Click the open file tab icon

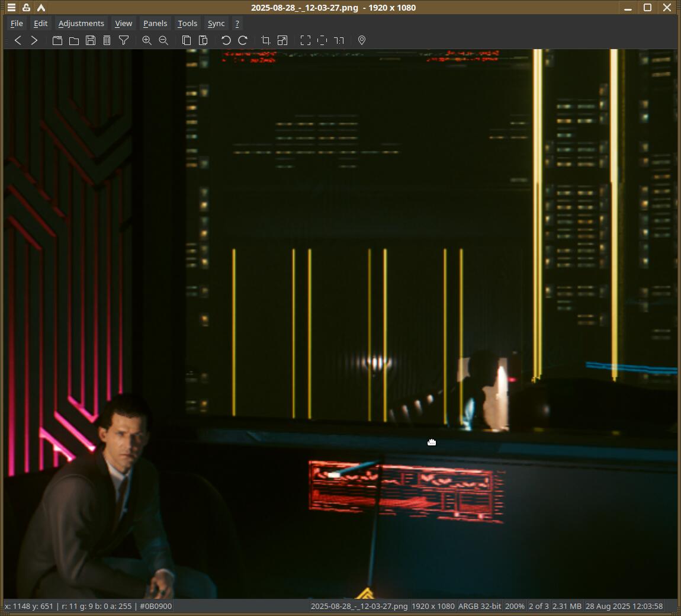coord(57,40)
